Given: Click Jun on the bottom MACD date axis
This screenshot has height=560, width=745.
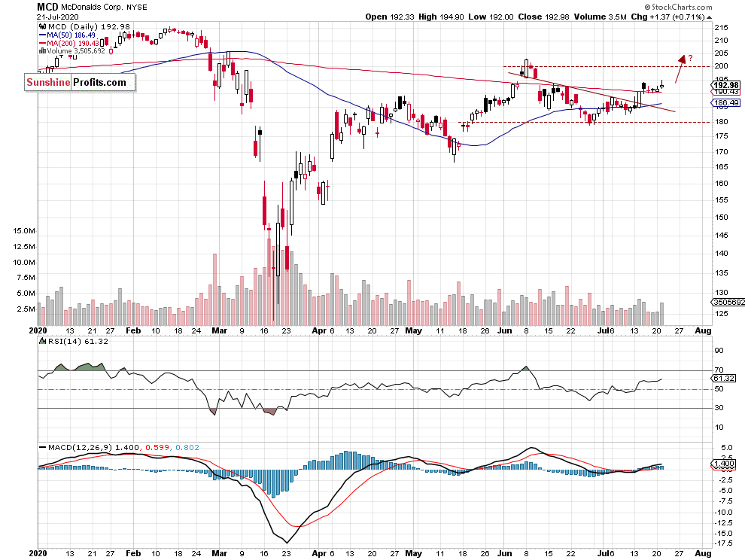Looking at the screenshot, I should (x=505, y=553).
